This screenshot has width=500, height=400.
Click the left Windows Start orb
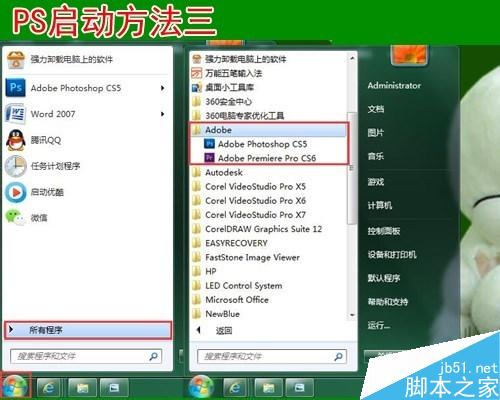15,387
